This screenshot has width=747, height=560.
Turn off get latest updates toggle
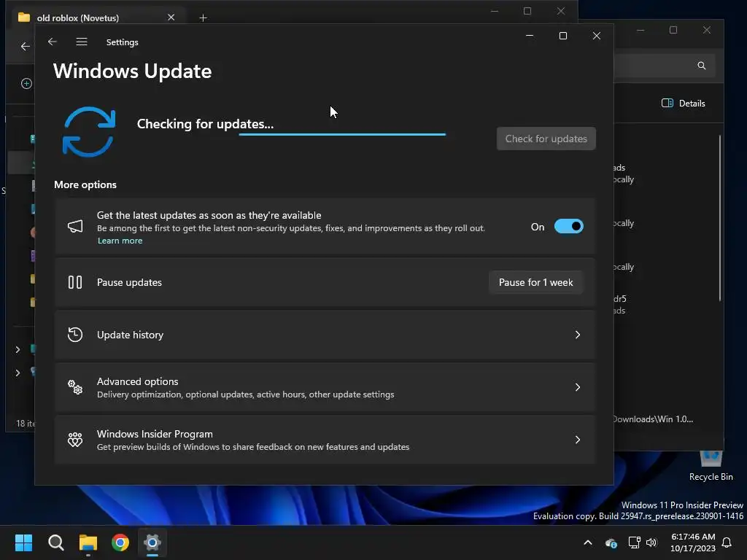[x=568, y=227]
